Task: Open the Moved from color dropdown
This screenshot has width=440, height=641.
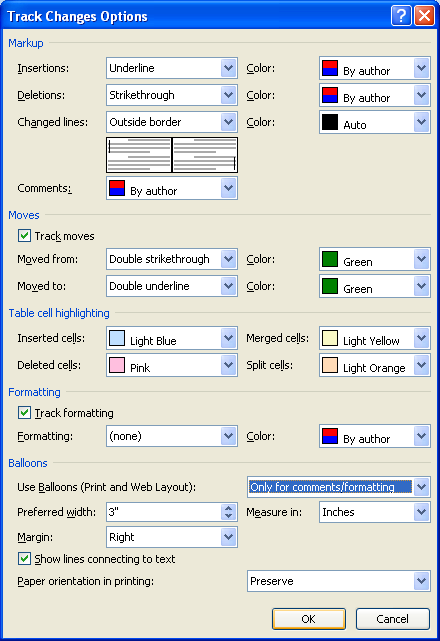Action: coord(375,259)
